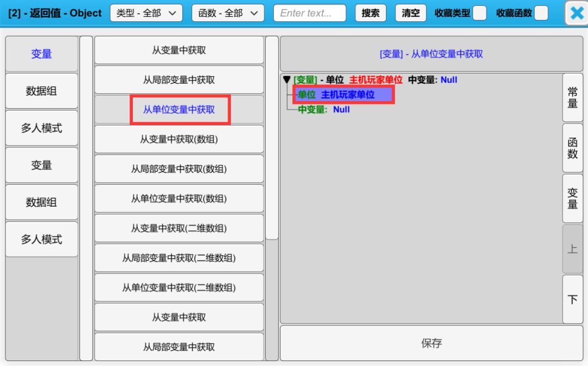Image resolution: width=588 pixels, height=366 pixels.
Task: Select the 从单位变量中获取 function item
Action: [x=179, y=109]
